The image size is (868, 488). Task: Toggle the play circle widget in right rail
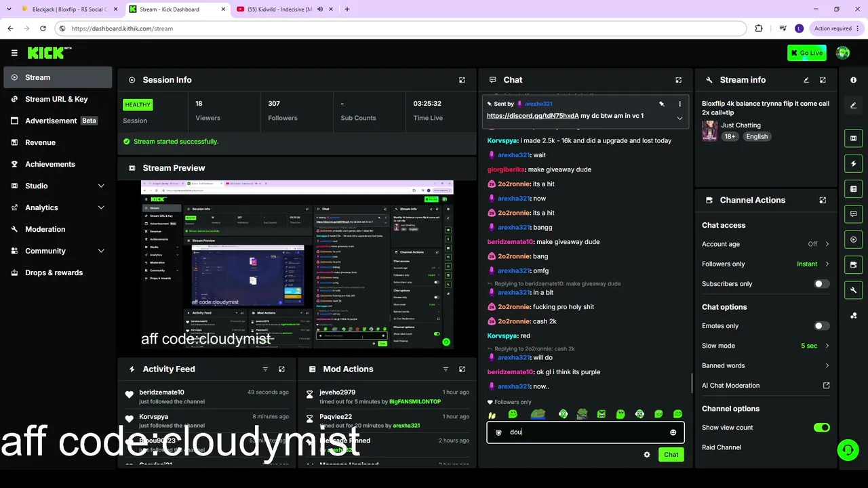pos(853,239)
